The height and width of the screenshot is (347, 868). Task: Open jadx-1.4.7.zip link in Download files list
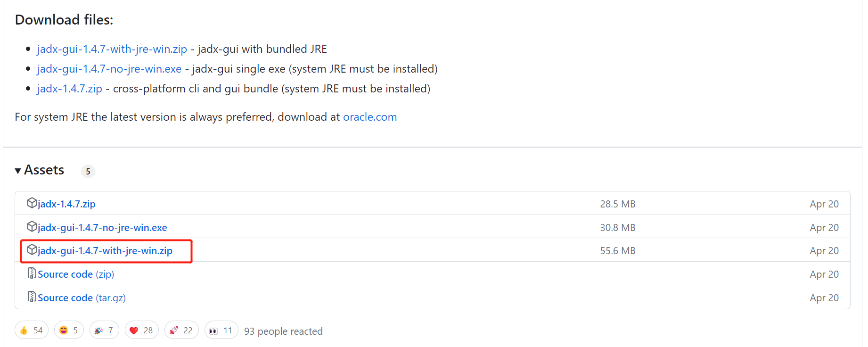coord(69,89)
